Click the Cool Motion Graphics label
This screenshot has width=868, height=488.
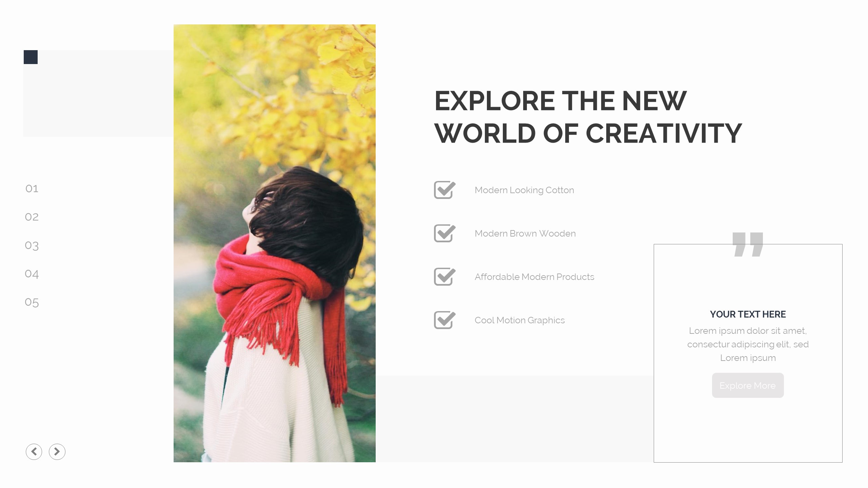[519, 320]
